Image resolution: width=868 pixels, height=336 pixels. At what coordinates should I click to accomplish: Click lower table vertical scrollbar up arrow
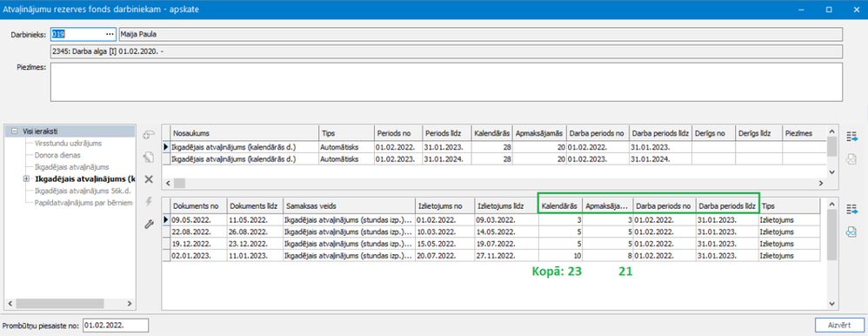tap(831, 204)
